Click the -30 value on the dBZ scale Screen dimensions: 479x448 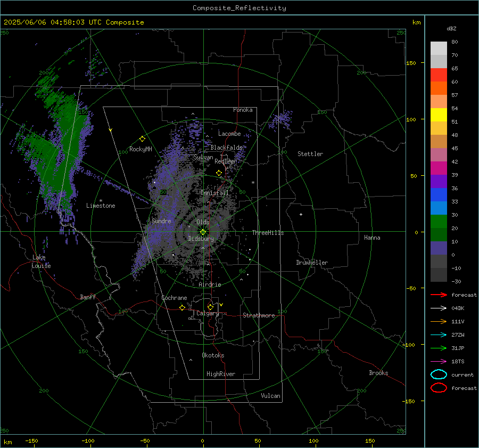pos(456,281)
